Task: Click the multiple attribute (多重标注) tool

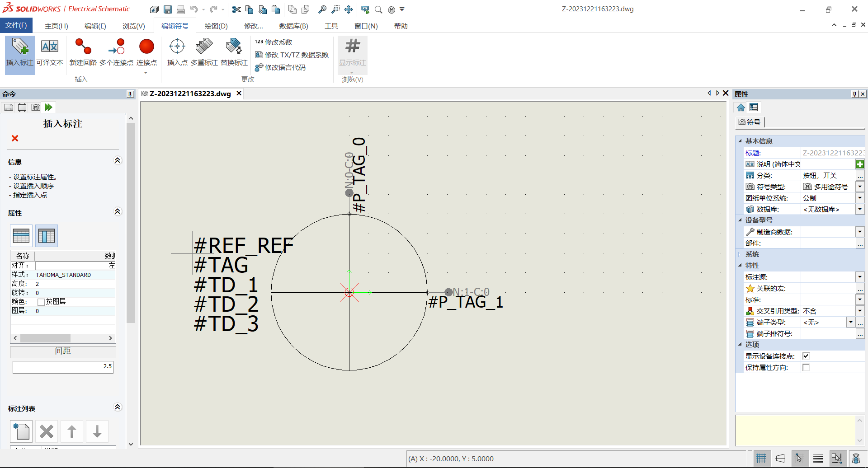Action: pos(204,52)
